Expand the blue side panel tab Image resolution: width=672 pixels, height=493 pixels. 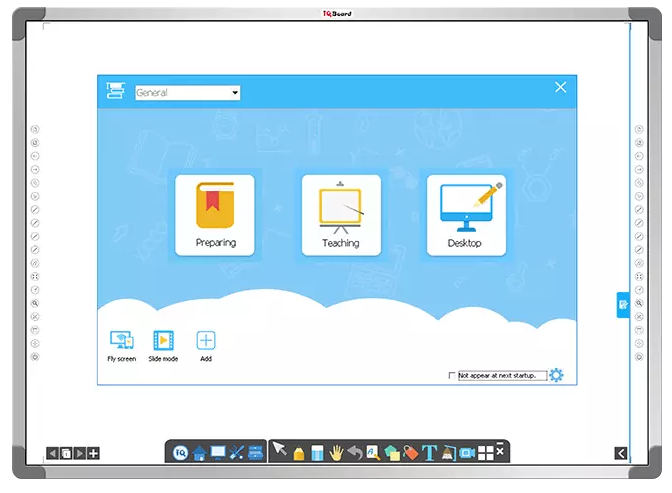point(623,304)
